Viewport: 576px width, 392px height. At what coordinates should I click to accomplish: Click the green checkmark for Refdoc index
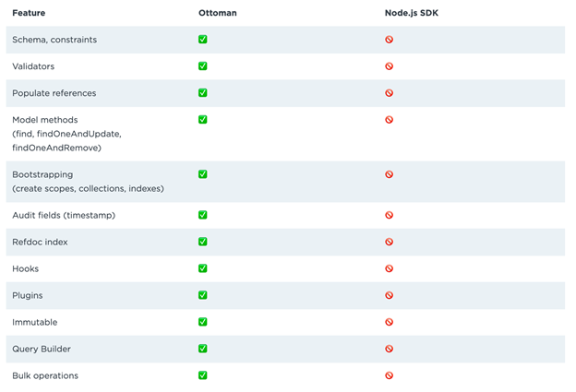click(x=203, y=242)
